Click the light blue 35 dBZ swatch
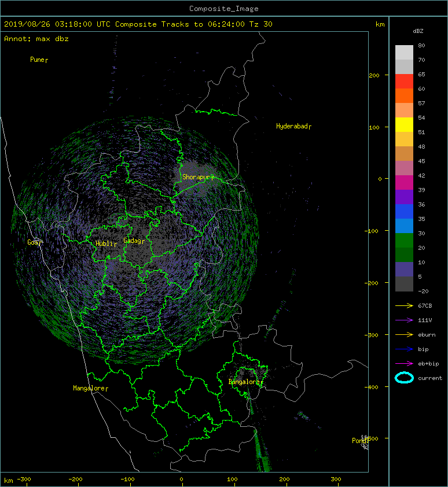 tap(404, 226)
